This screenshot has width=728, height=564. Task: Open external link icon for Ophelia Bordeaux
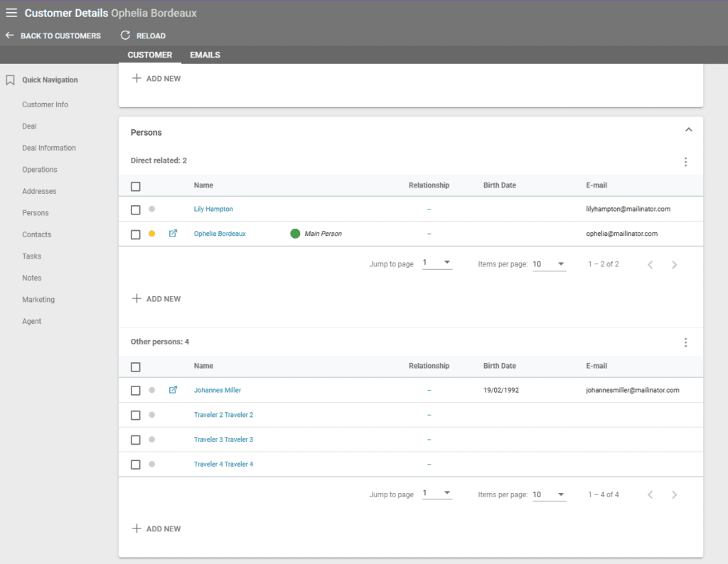[x=173, y=234]
